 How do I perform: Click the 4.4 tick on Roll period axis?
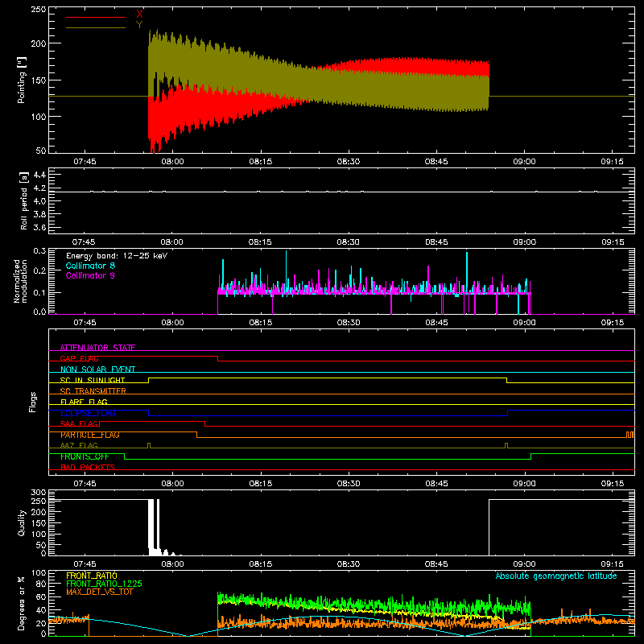(x=39, y=175)
